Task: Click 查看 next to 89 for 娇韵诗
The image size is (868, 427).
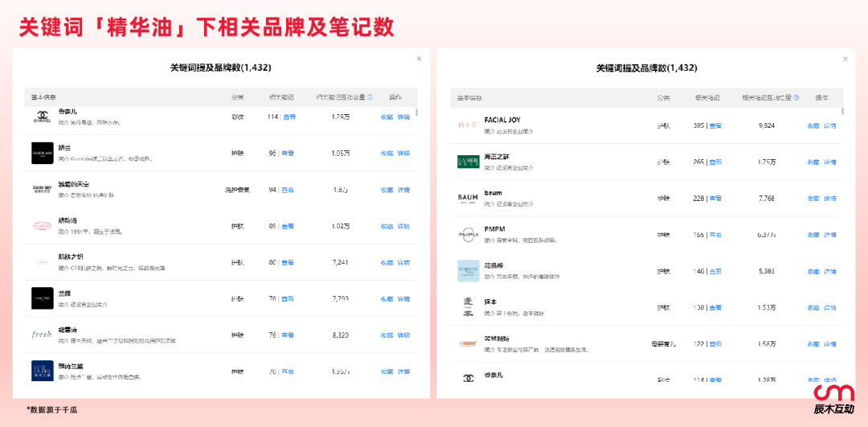Action: pos(287,226)
